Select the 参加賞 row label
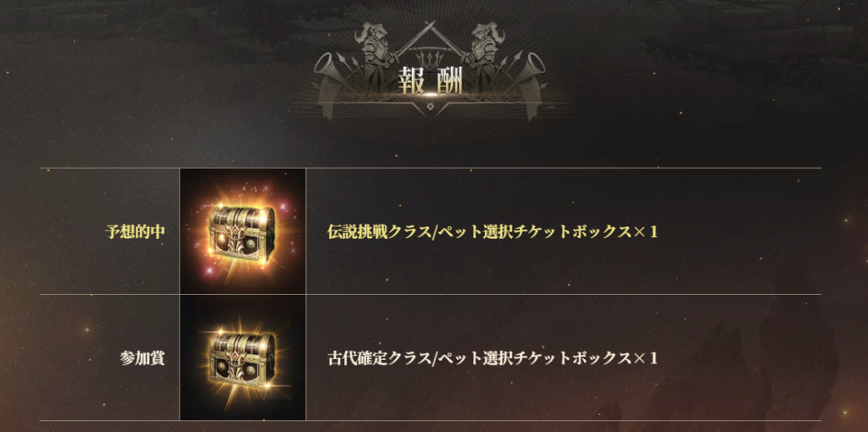This screenshot has width=868, height=432. point(142,358)
